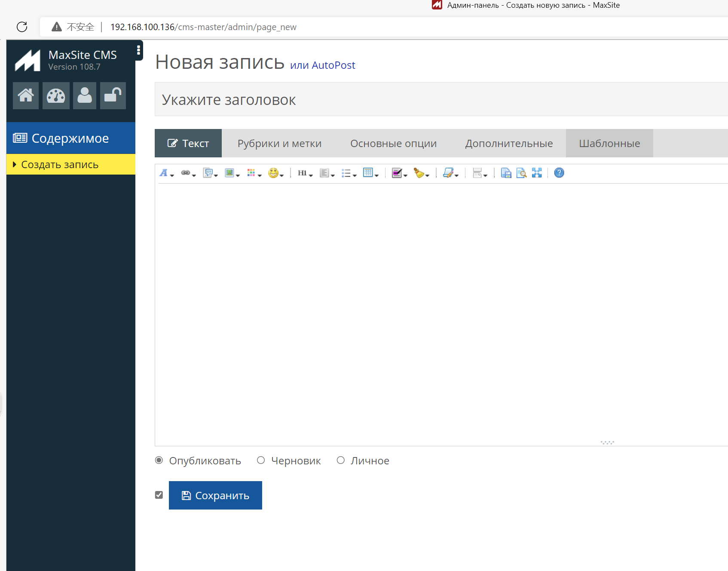Toggle fullscreen editor with the arrows icon
728x571 pixels.
(536, 173)
